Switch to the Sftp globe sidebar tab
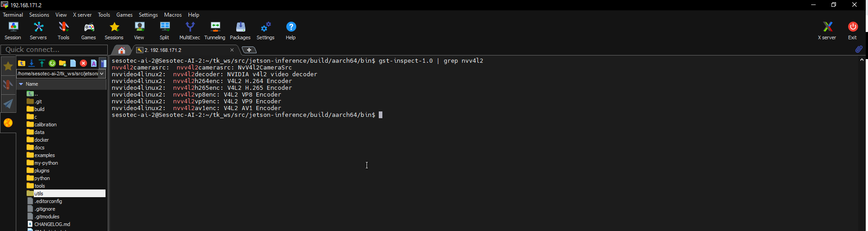 8,123
